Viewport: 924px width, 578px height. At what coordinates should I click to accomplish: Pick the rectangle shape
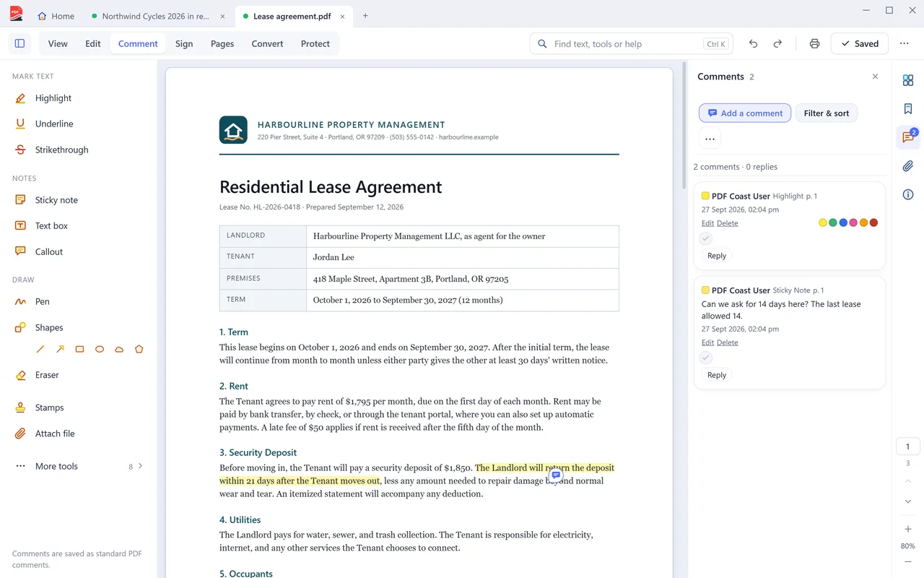click(79, 349)
